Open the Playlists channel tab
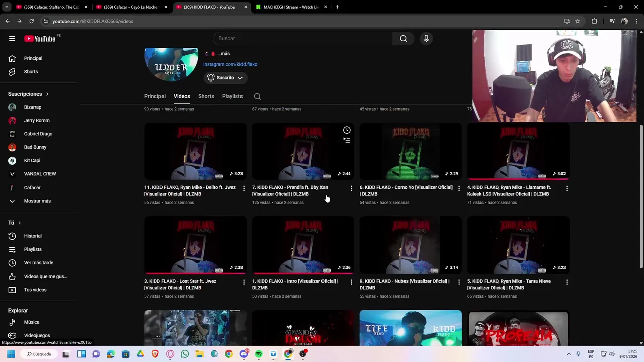This screenshot has width=644, height=362. click(232, 96)
